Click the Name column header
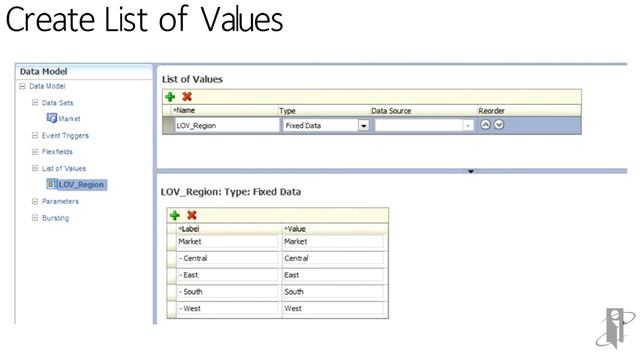Viewport: 640px width, 360px height. point(224,111)
